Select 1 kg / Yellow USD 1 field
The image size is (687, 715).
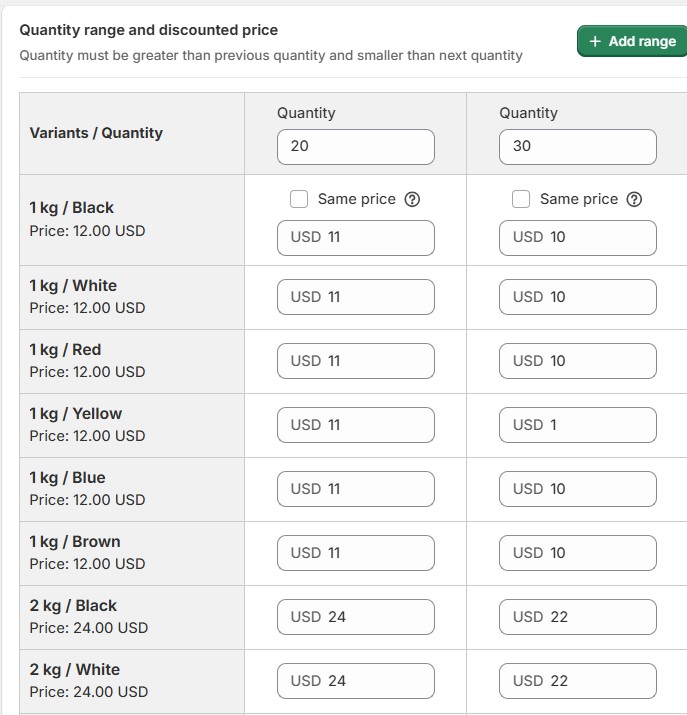(x=577, y=425)
